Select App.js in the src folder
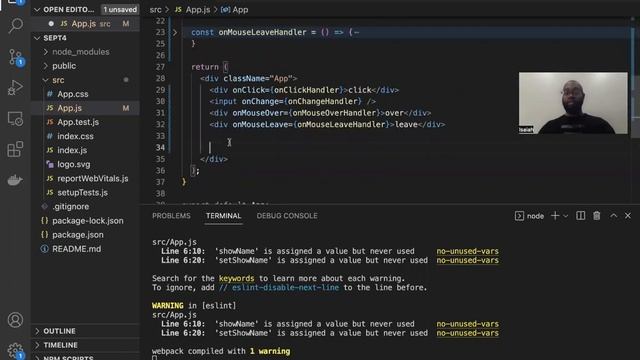The image size is (640, 360). (86, 108)
